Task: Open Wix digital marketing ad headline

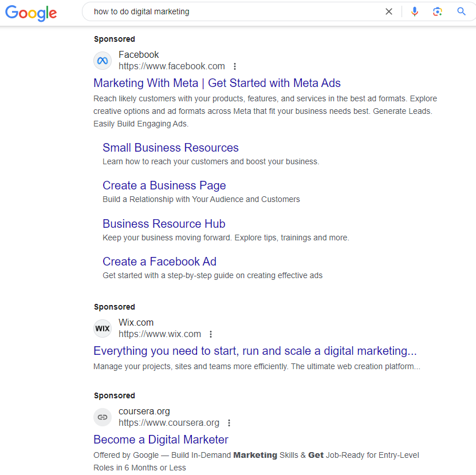Action: (x=255, y=351)
